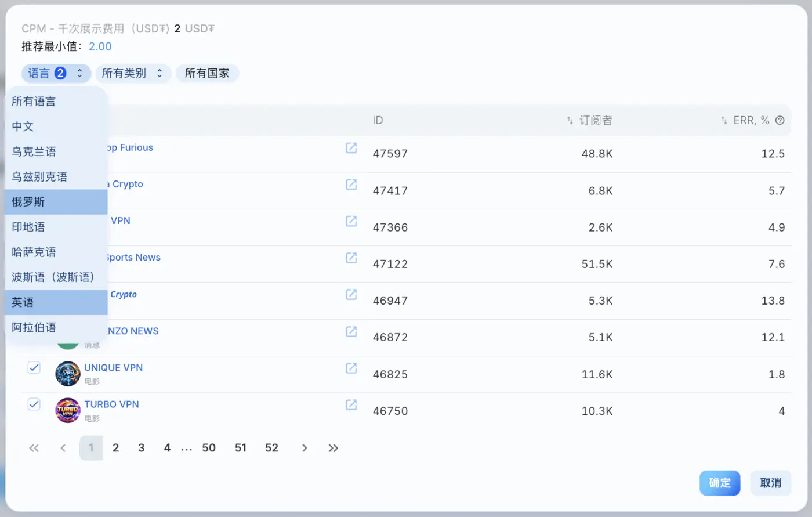Image resolution: width=812 pixels, height=517 pixels.
Task: Open external link for NZO NEWS row
Action: coord(351,331)
